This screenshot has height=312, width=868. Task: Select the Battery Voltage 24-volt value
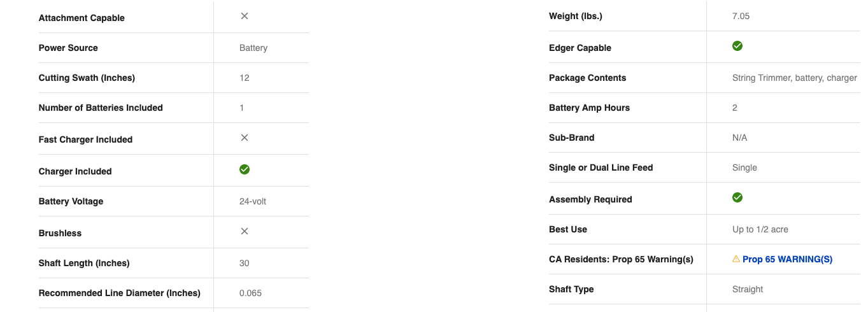point(253,201)
